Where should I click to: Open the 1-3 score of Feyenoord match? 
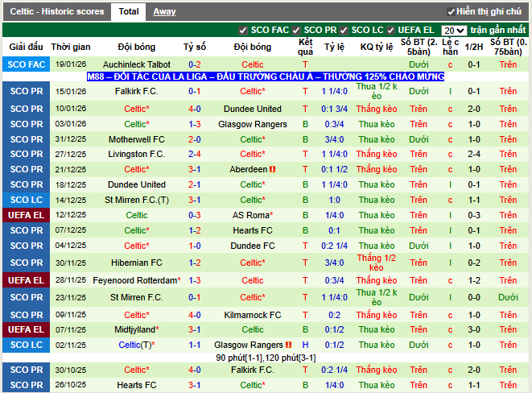195,280
